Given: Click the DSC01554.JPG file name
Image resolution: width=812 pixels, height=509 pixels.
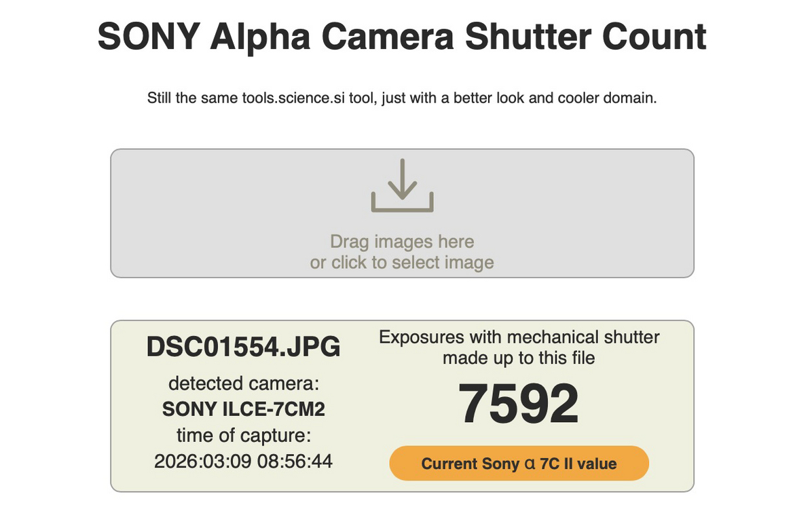Looking at the screenshot, I should coord(244,347).
